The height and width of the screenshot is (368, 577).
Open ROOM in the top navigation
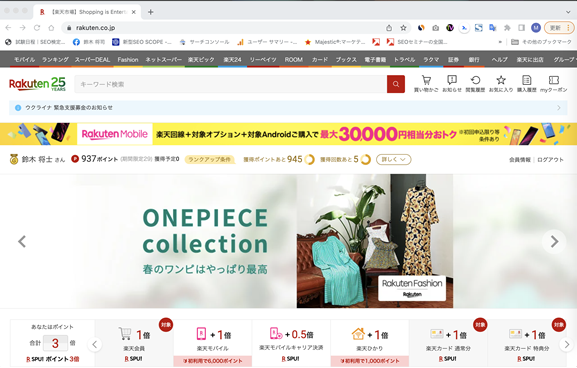pyautogui.click(x=293, y=59)
